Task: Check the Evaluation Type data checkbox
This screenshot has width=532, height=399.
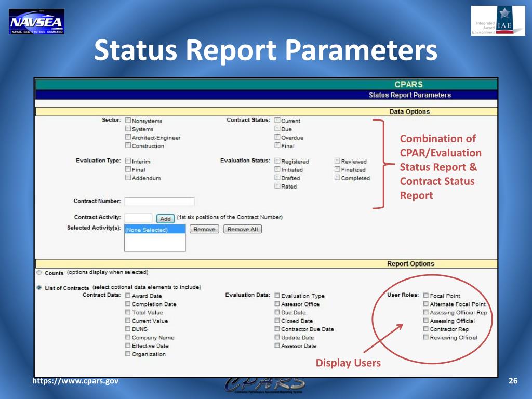Action: point(277,296)
